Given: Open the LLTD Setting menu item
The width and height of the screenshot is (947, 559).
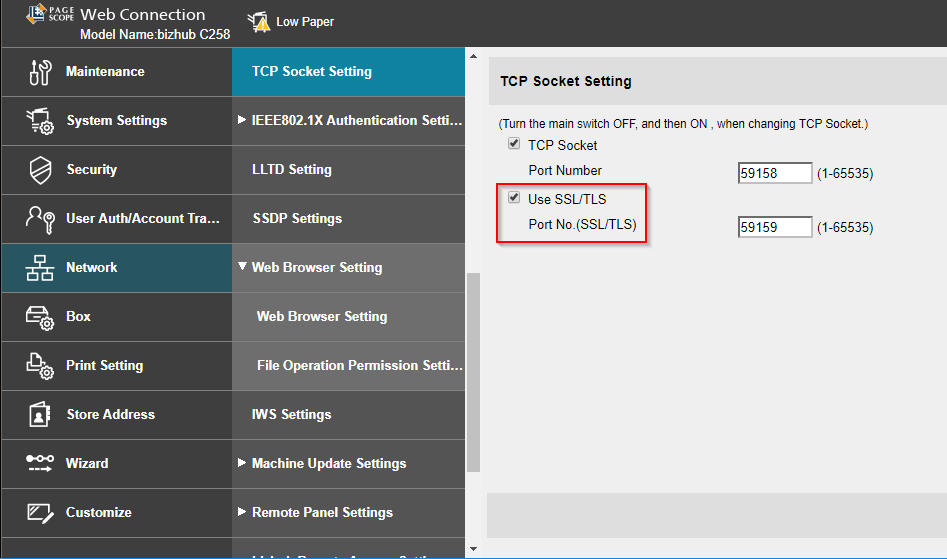Looking at the screenshot, I should click(291, 170).
